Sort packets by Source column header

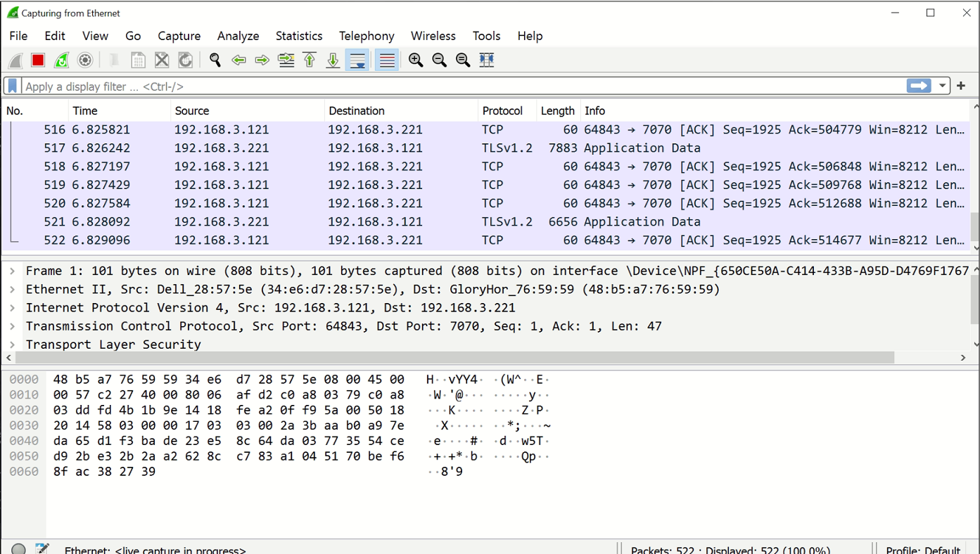[x=248, y=111]
